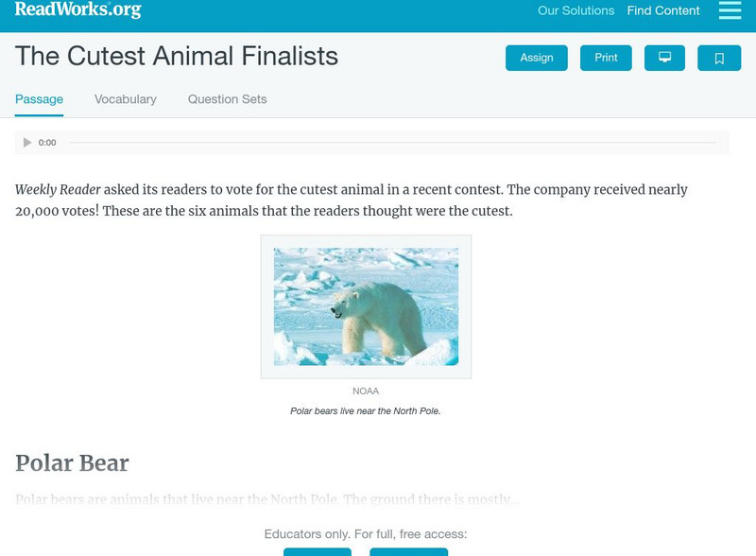Go to the Question Sets tab

point(227,99)
